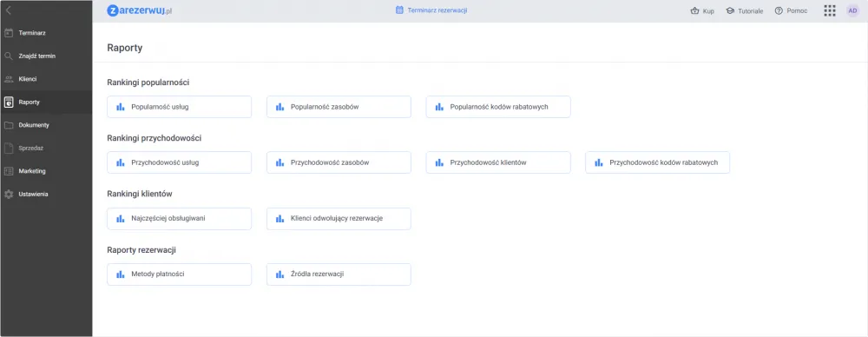The height and width of the screenshot is (337, 868).
Task: Open the Przychodowość zasobów report
Action: pos(339,163)
